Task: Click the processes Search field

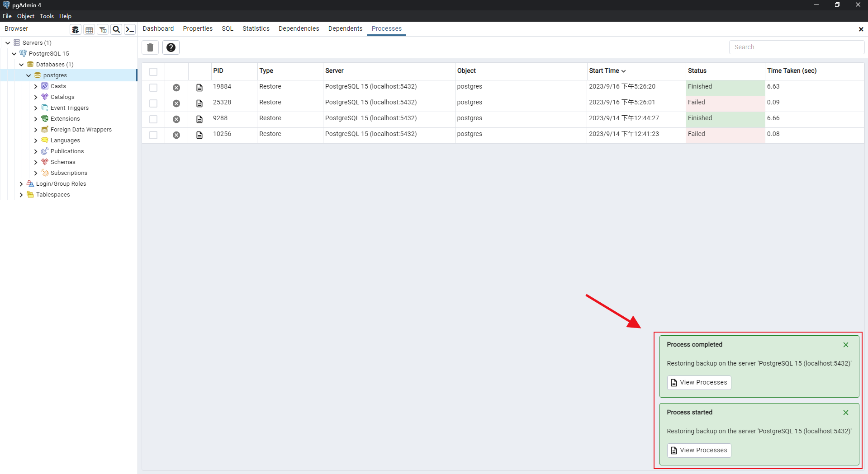Action: point(796,47)
